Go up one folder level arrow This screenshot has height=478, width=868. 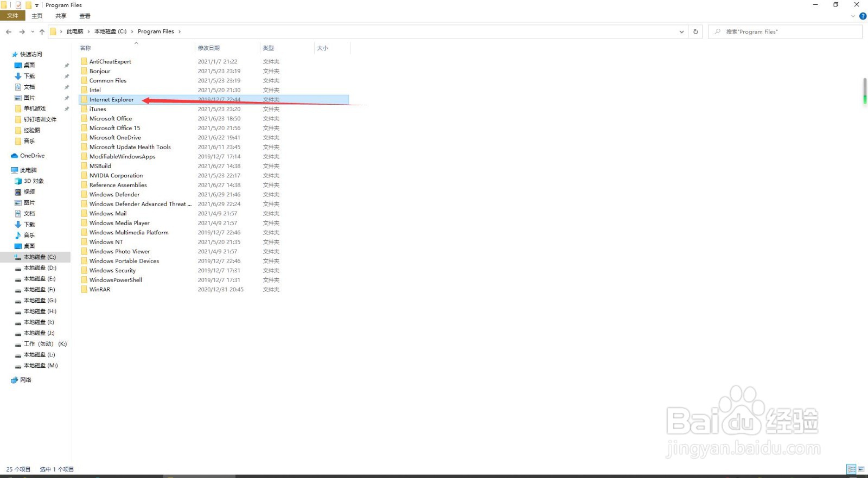click(x=42, y=32)
